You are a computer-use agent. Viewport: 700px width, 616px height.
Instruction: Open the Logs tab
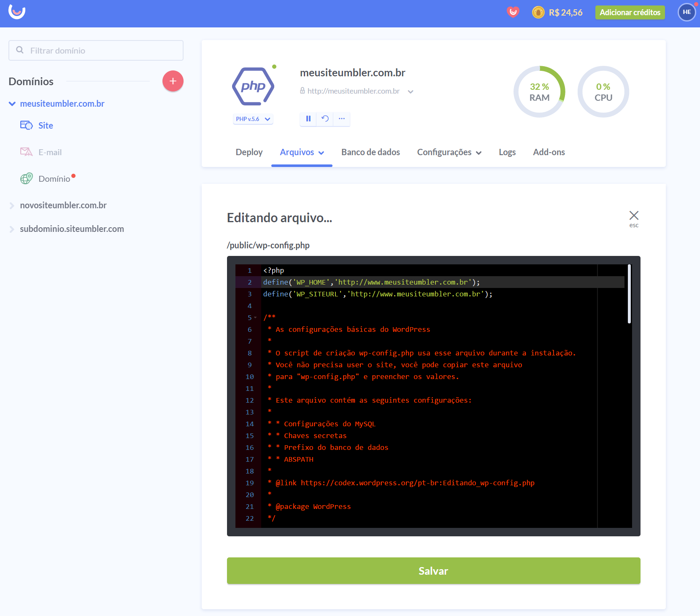point(507,152)
